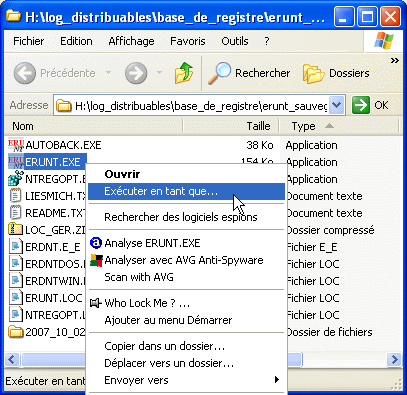
Task: Choose Copier dans un dossier…
Action: [186, 346]
